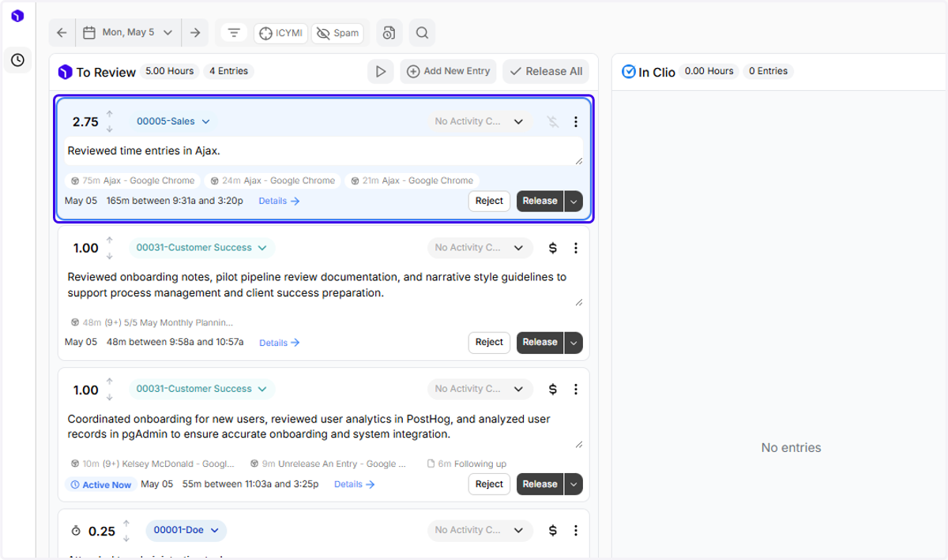Viewport: 948px width, 560px height.
Task: Increase hours on the onboarding notes entry
Action: point(110,240)
